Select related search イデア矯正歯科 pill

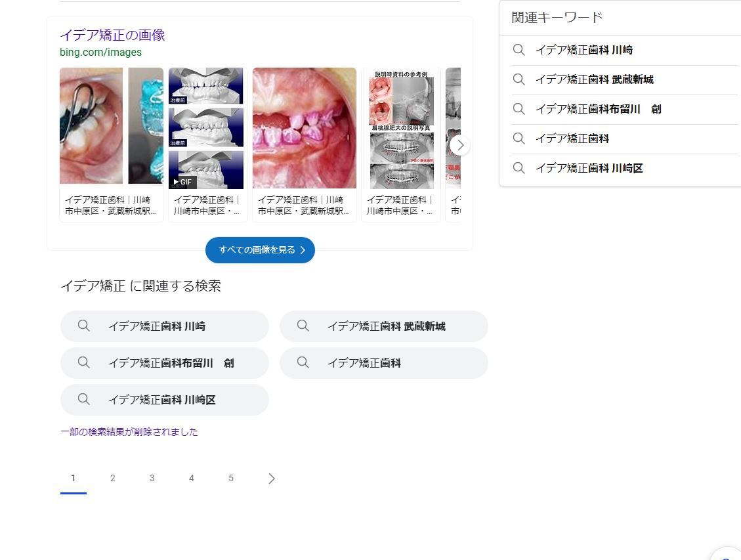(384, 363)
